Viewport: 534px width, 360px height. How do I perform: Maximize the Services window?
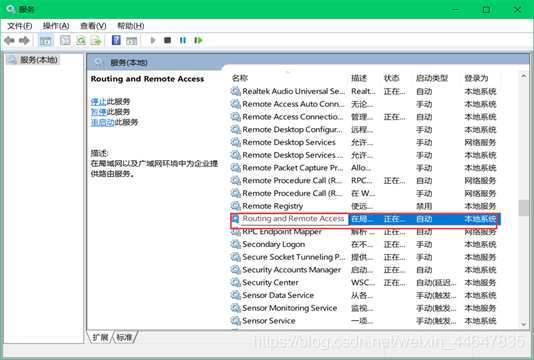pos(486,10)
